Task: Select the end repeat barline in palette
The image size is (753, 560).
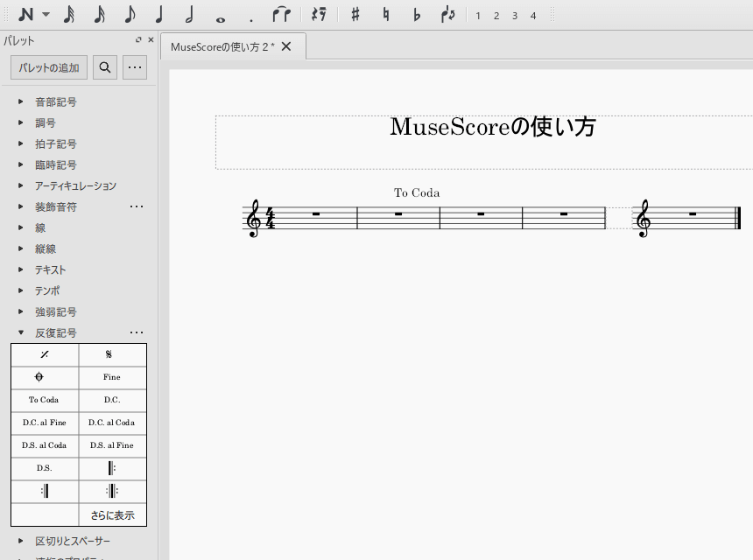Action: coord(45,492)
